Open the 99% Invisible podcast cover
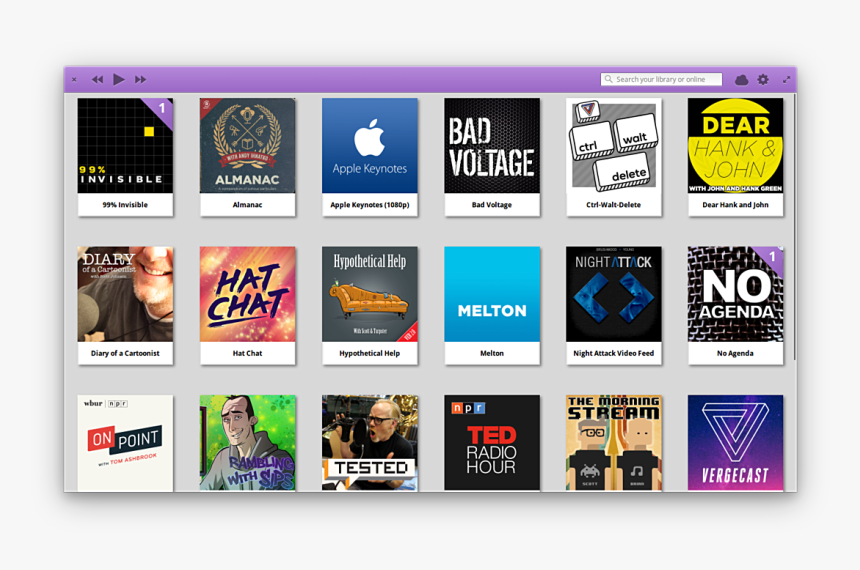This screenshot has height=570, width=860. (125, 145)
